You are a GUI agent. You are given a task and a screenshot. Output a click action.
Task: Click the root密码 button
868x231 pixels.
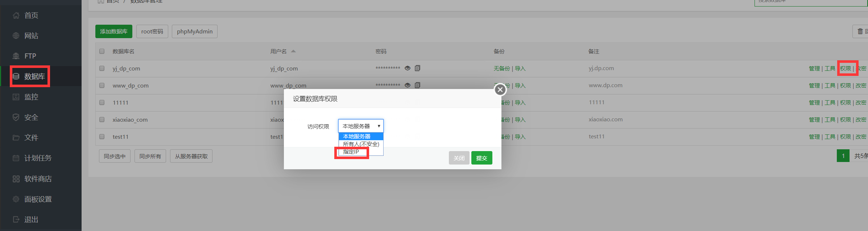tap(152, 32)
